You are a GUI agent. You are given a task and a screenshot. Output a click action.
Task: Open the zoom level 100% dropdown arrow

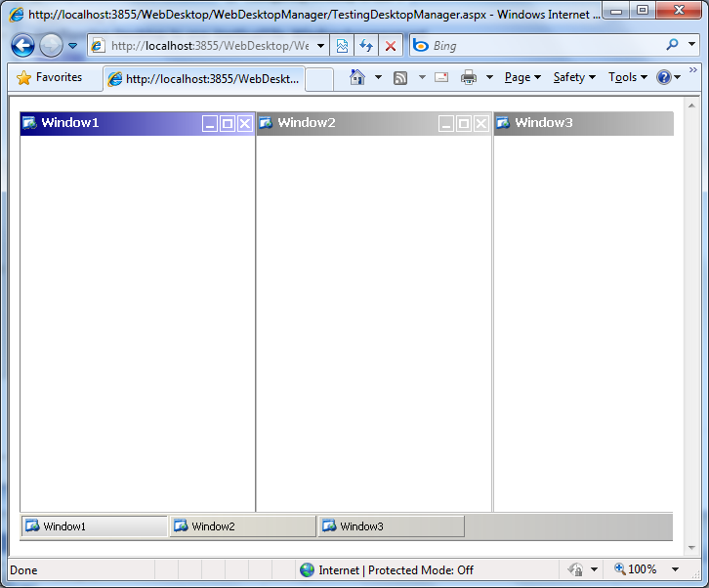pos(675,569)
